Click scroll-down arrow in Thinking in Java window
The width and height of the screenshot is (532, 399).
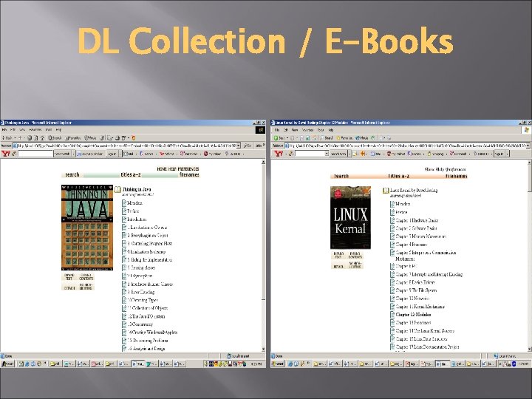264,349
